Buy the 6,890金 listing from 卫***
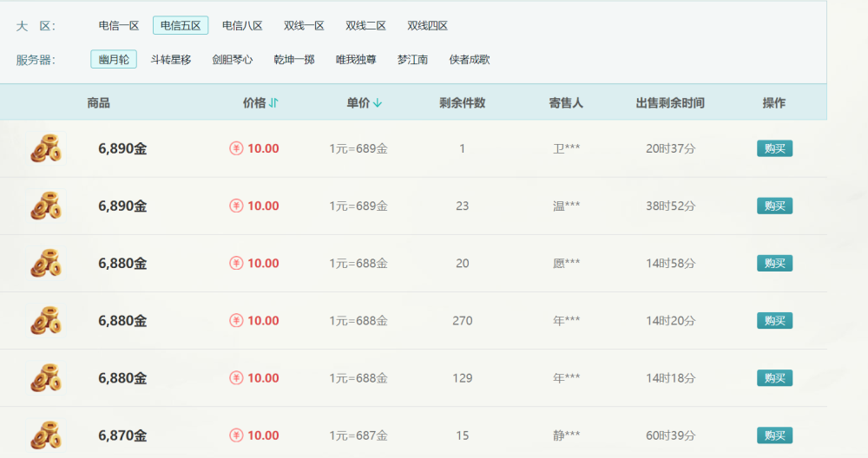Viewport: 868px width, 458px height. [x=774, y=148]
